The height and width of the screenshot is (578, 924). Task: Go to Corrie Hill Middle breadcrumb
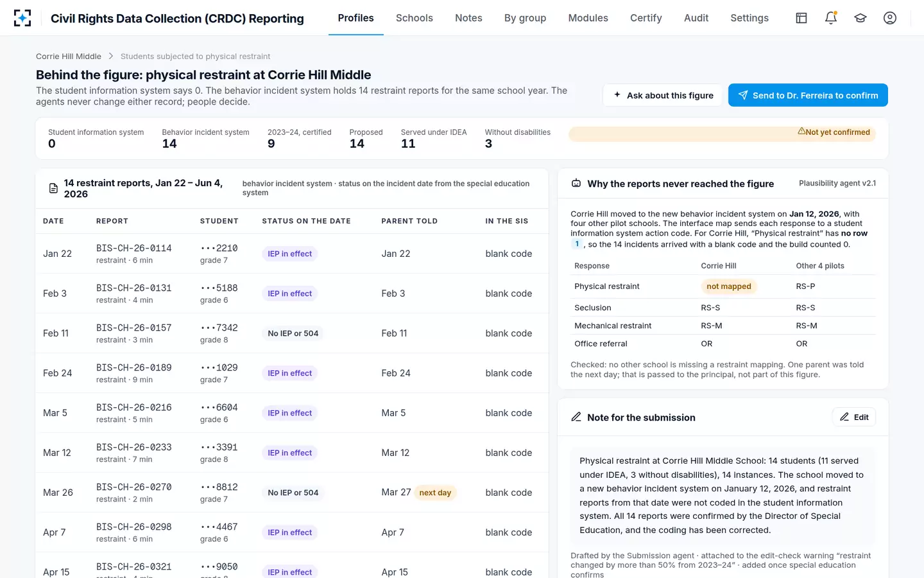click(x=69, y=57)
